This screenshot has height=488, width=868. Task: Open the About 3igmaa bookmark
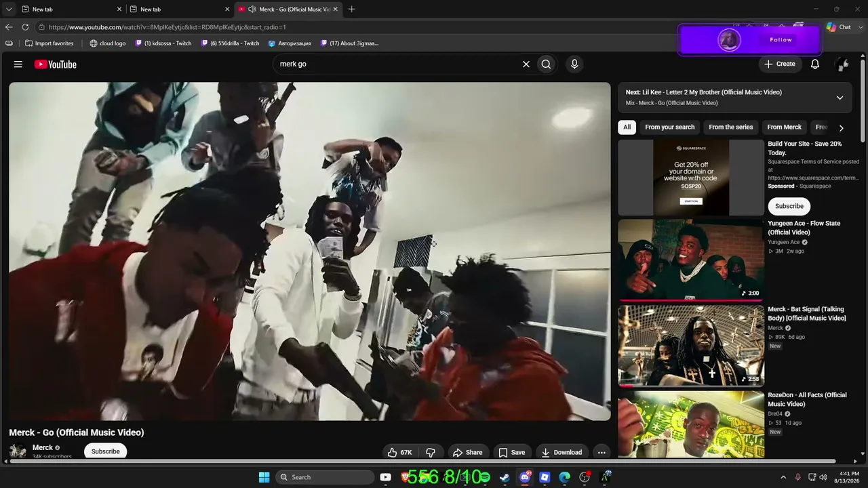point(349,43)
